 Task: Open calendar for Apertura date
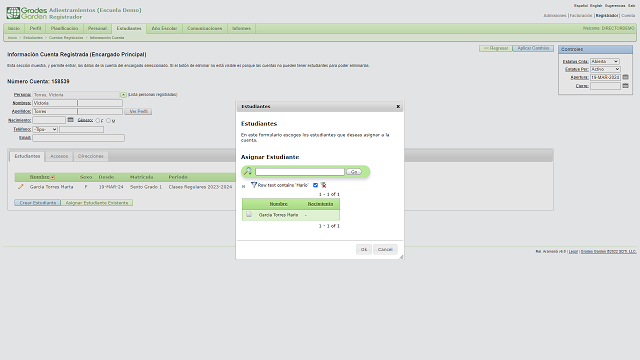click(625, 77)
